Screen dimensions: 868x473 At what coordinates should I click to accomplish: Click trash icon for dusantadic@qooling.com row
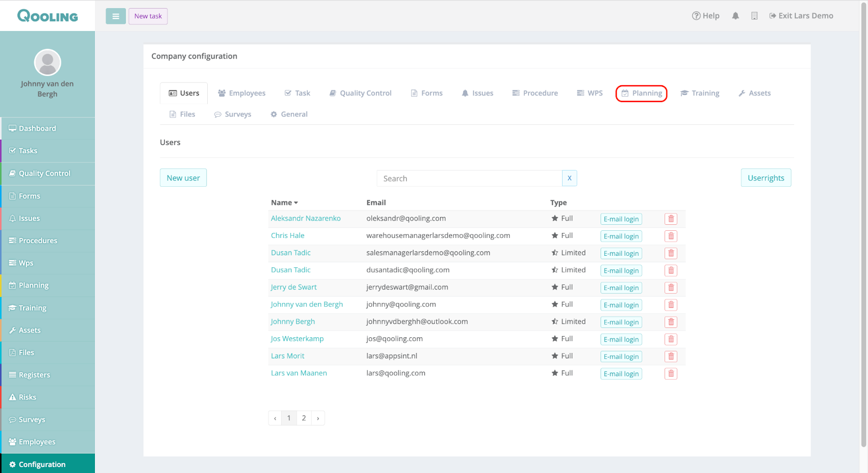click(x=671, y=270)
